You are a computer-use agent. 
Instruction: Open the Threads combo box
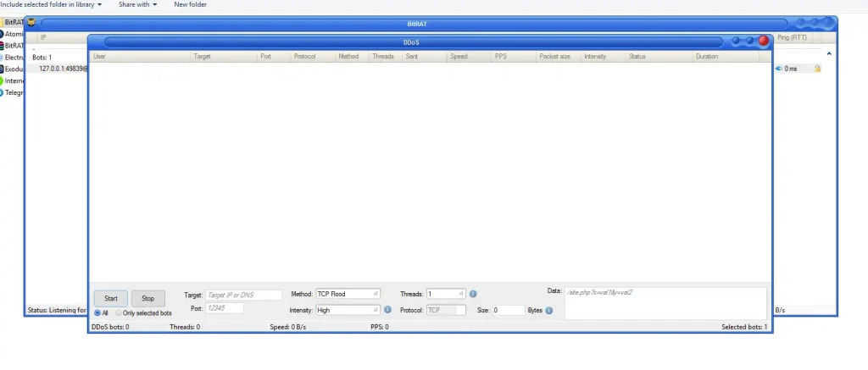[x=446, y=294]
